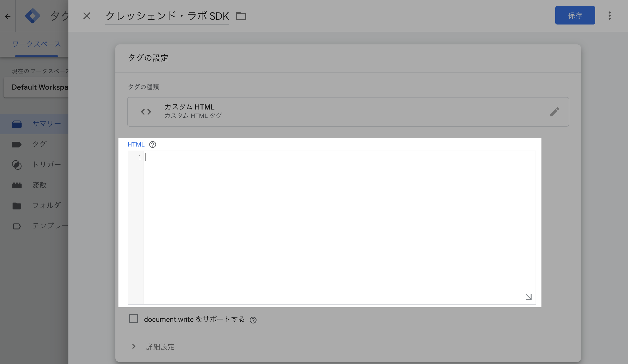Click the trigger circle icon
The image size is (628, 364).
[x=17, y=165]
